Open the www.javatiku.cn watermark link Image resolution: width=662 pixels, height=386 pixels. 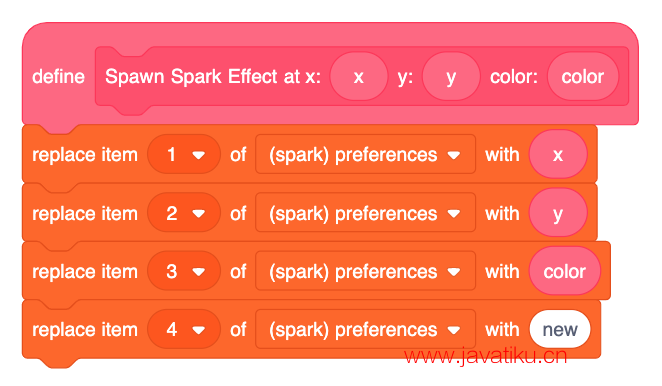tap(486, 356)
